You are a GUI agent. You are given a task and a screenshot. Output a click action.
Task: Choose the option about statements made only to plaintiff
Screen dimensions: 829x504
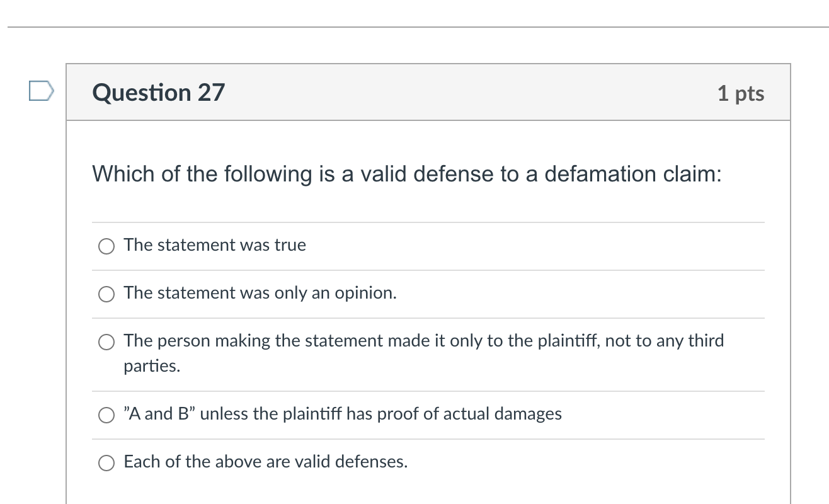[x=106, y=342]
